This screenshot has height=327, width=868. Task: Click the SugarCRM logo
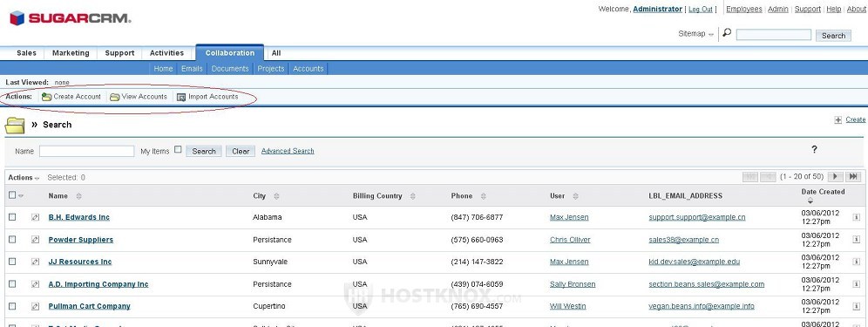[x=71, y=18]
